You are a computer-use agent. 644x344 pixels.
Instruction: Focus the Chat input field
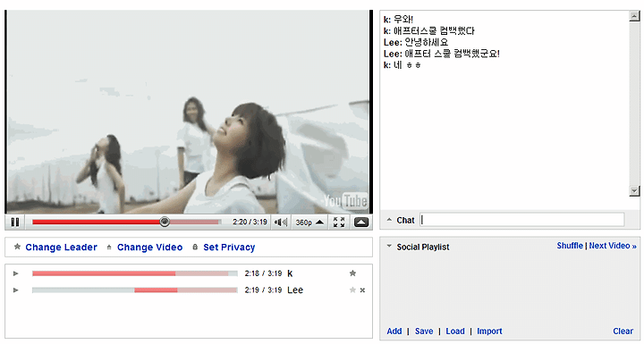522,220
